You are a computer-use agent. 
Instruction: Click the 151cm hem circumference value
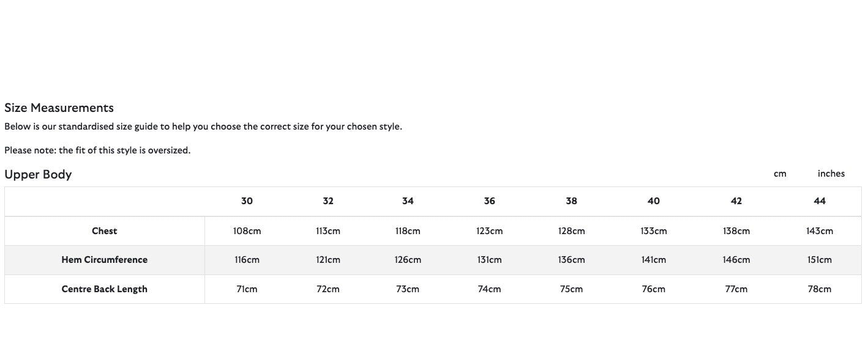click(x=819, y=260)
